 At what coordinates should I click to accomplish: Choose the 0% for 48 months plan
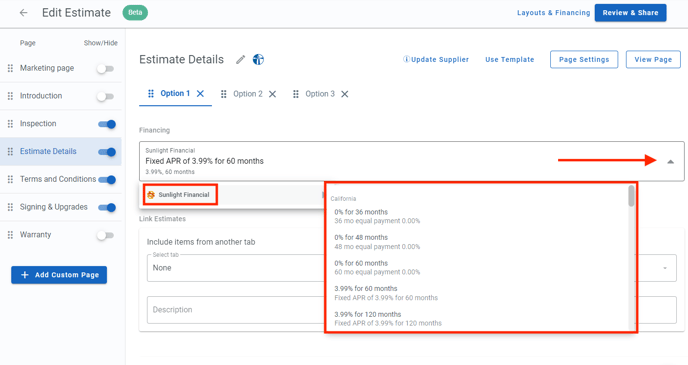click(479, 242)
